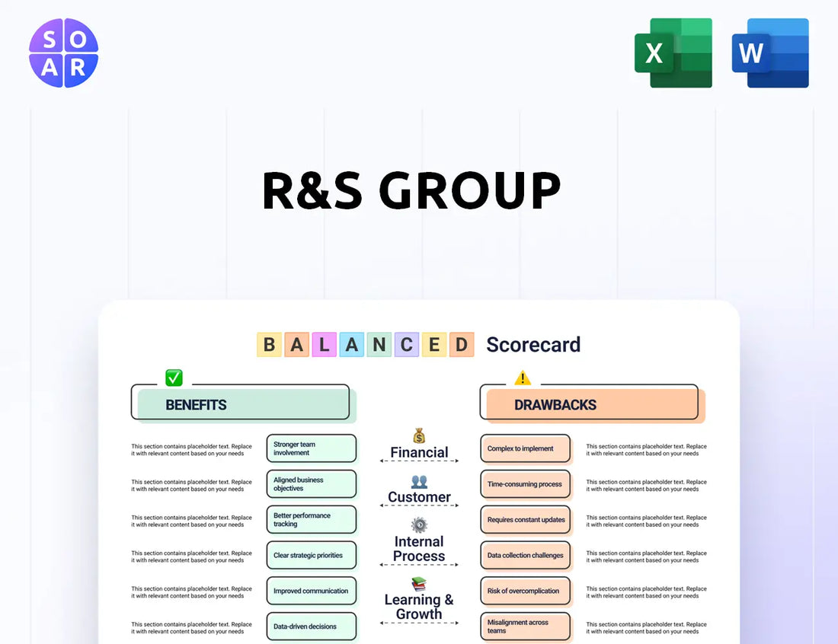Select the Complex to implement box

[x=526, y=448]
